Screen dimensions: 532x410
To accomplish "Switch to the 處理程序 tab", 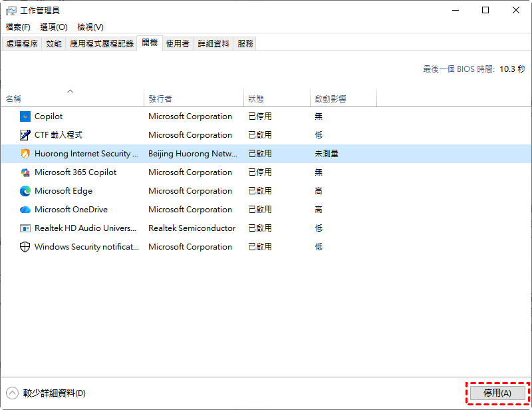I will (x=22, y=44).
